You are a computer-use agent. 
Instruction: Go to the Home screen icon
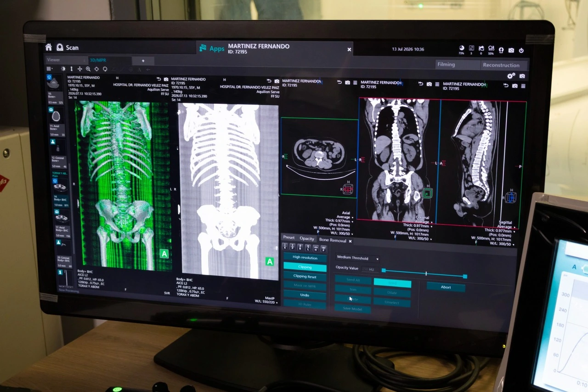(48, 47)
